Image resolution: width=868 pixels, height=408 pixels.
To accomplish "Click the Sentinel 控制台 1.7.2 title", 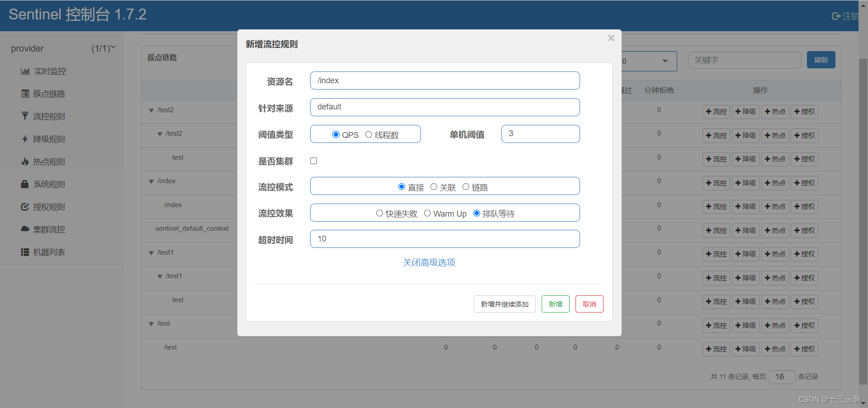I will (77, 14).
